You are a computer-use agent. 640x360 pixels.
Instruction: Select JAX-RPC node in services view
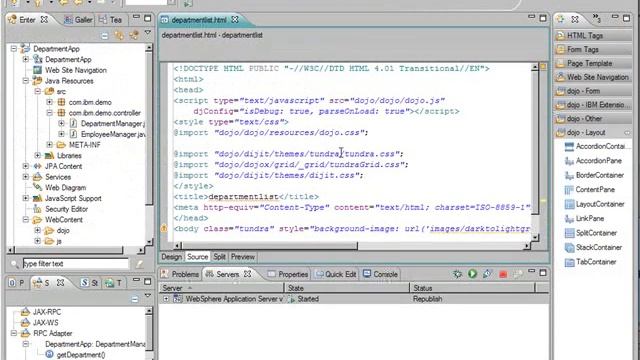[41, 312]
